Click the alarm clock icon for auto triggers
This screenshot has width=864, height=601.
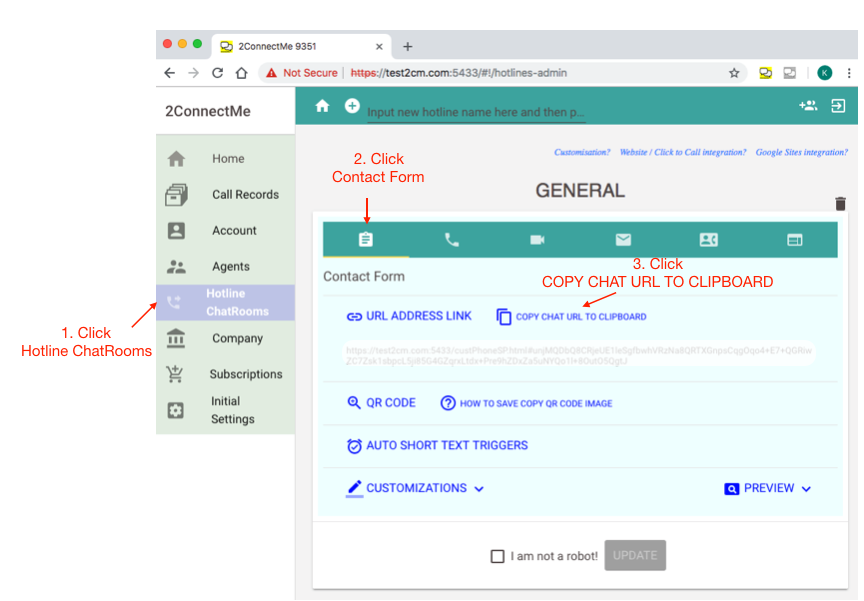(x=354, y=446)
